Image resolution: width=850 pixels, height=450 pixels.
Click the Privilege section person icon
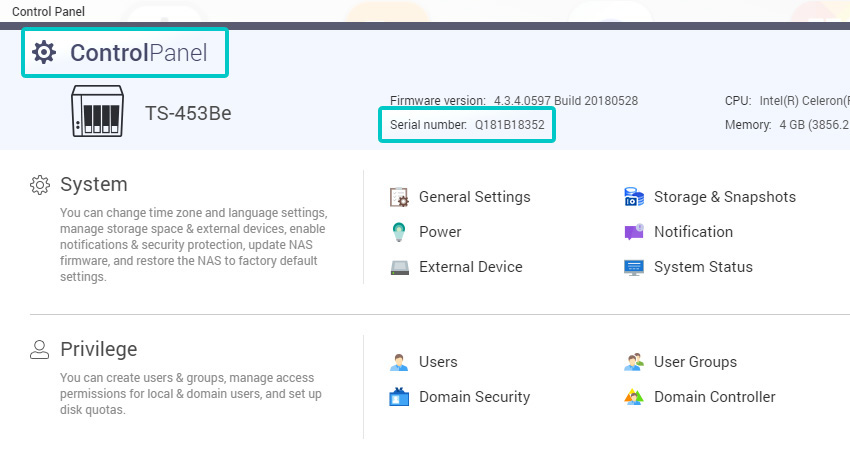click(x=40, y=350)
